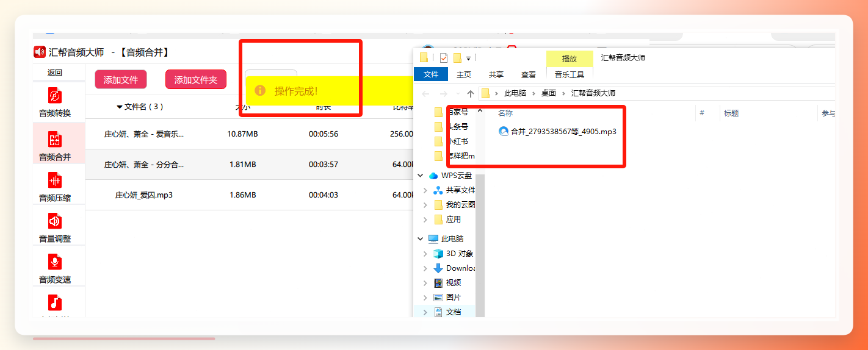Expand the Downloads tree node
Viewport: 868px width, 350px height.
[x=425, y=268]
